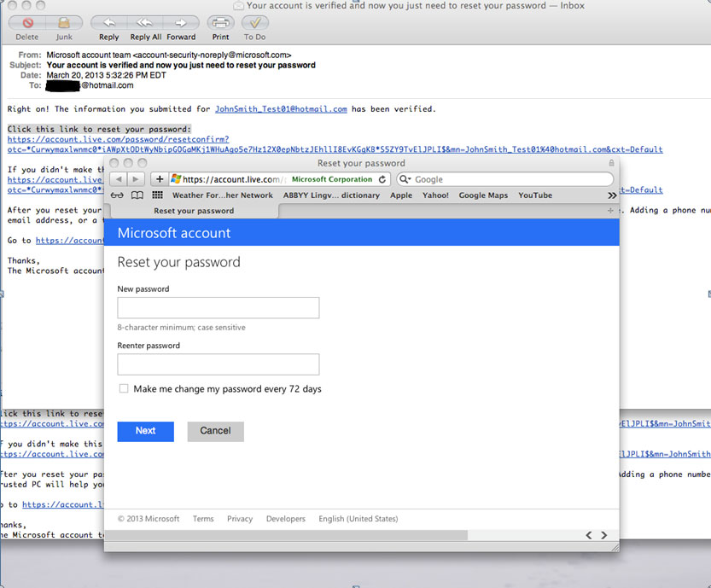Viewport: 711px width, 588px height.
Task: Forward the email using the Forward arrow
Action: click(181, 23)
